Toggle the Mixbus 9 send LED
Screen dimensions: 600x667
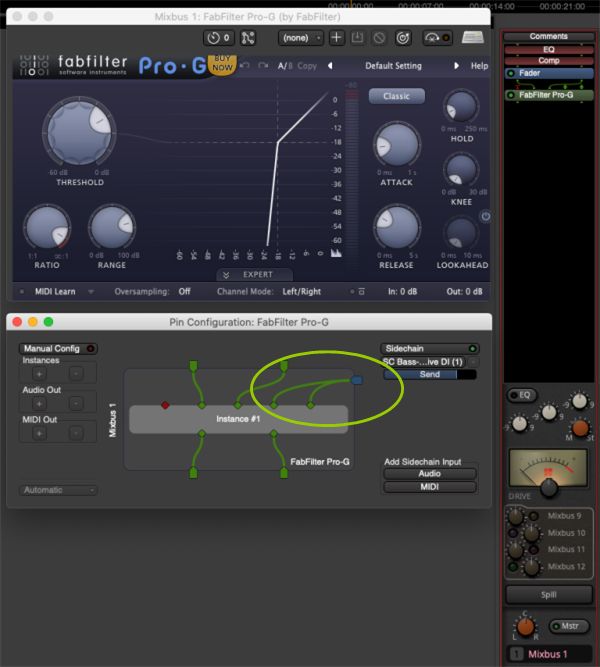534,516
